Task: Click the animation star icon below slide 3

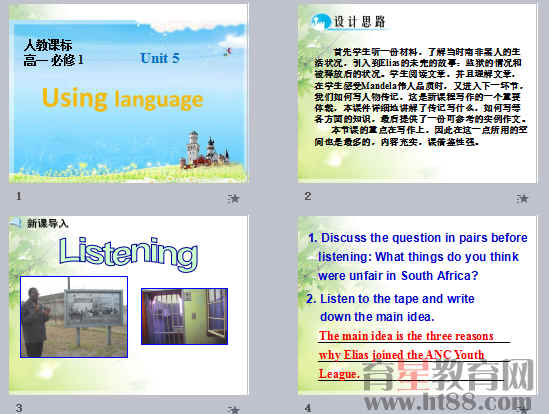Action: (233, 409)
